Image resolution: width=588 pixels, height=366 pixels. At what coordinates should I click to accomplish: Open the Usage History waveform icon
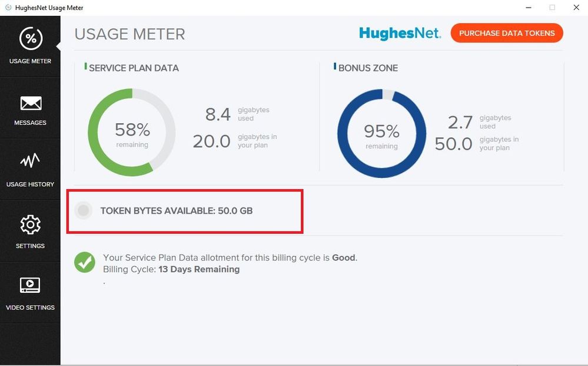(x=31, y=161)
